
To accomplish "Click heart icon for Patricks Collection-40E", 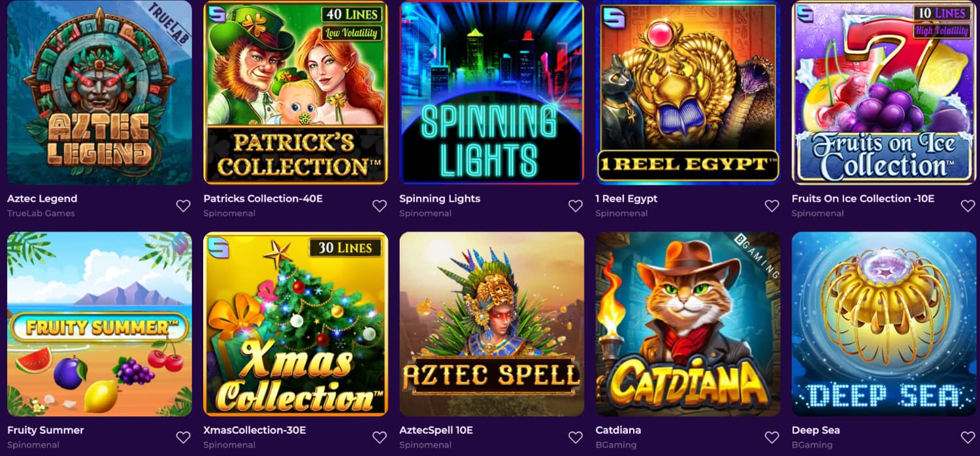I will pyautogui.click(x=379, y=206).
